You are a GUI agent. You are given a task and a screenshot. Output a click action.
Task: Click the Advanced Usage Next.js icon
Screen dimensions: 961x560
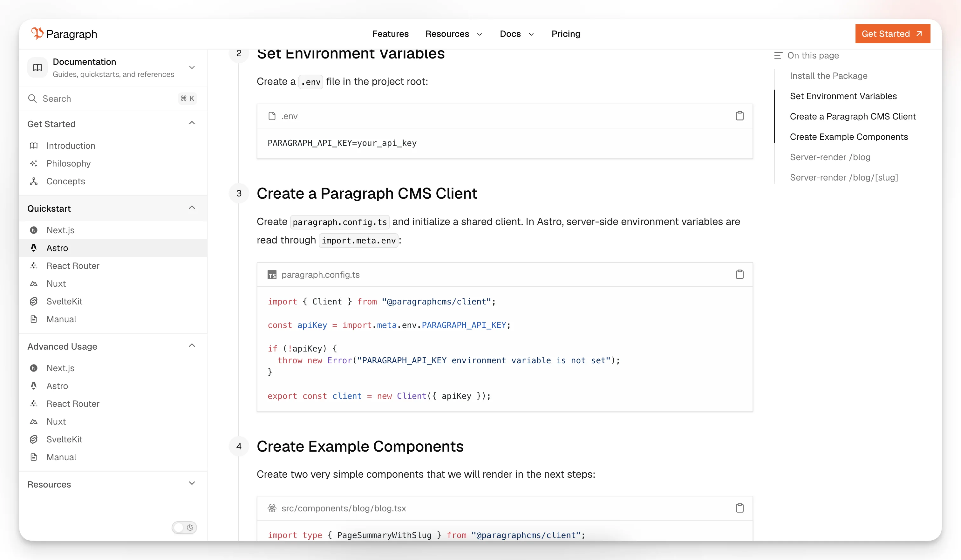coord(34,368)
